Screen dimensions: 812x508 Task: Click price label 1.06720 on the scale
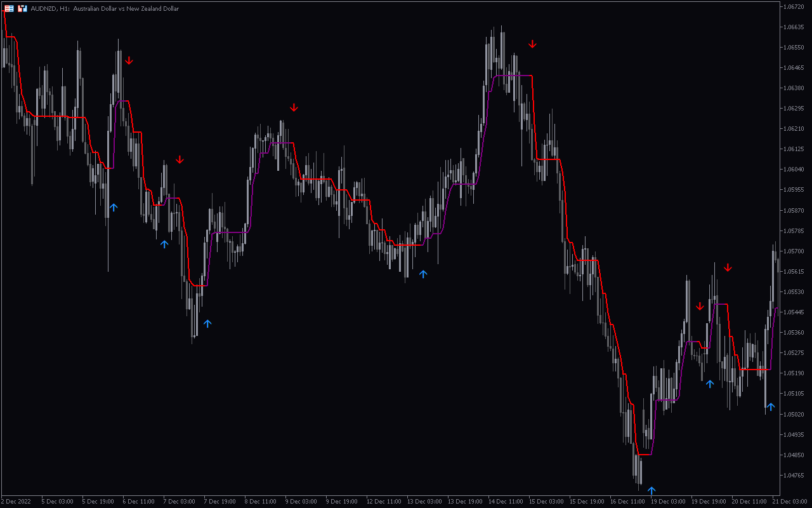coord(794,6)
